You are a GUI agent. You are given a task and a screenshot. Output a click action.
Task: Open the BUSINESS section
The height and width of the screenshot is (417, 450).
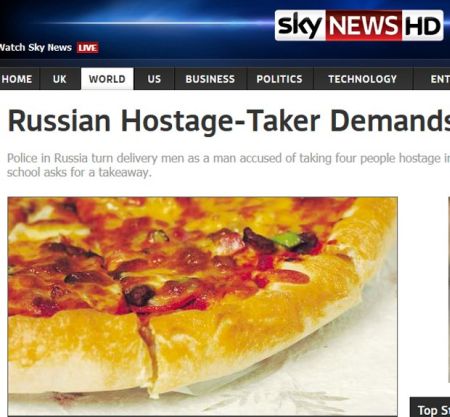tap(210, 79)
